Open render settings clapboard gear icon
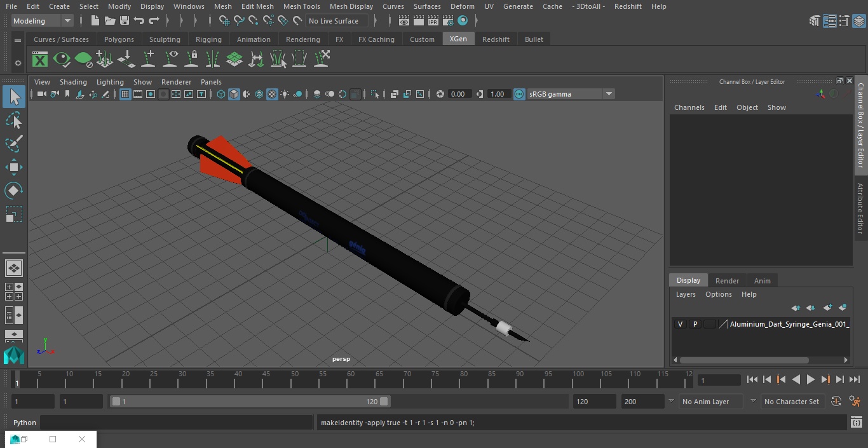Viewport: 868px width, 448px height. click(x=448, y=21)
